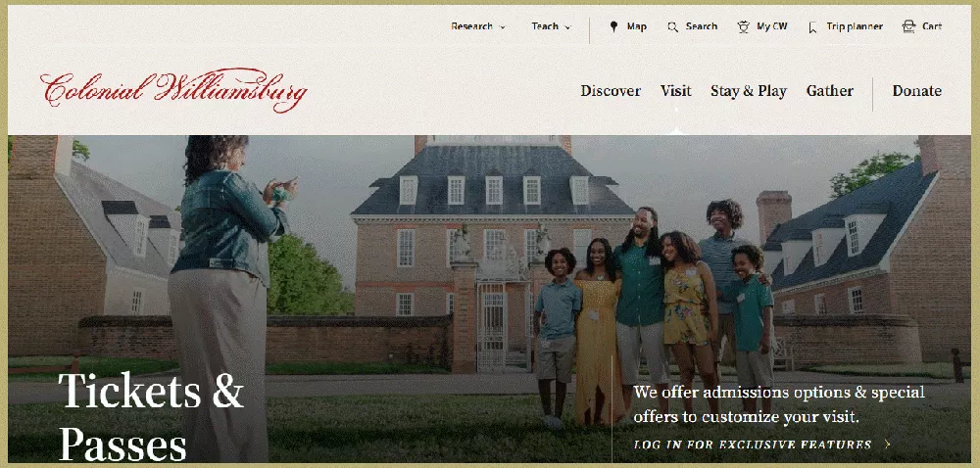
Task: Open the Research menu label
Action: click(472, 26)
